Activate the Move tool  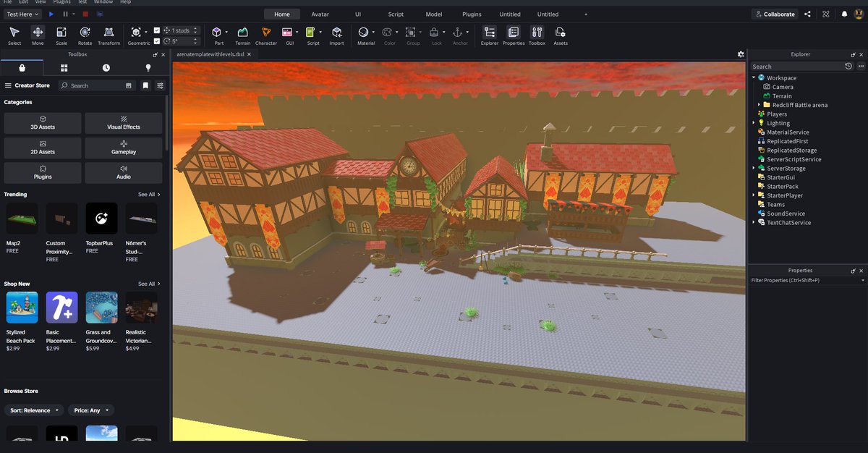(x=38, y=35)
